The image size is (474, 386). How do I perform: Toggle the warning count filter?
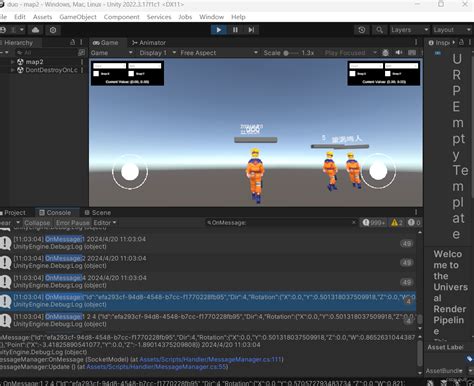[x=397, y=223]
